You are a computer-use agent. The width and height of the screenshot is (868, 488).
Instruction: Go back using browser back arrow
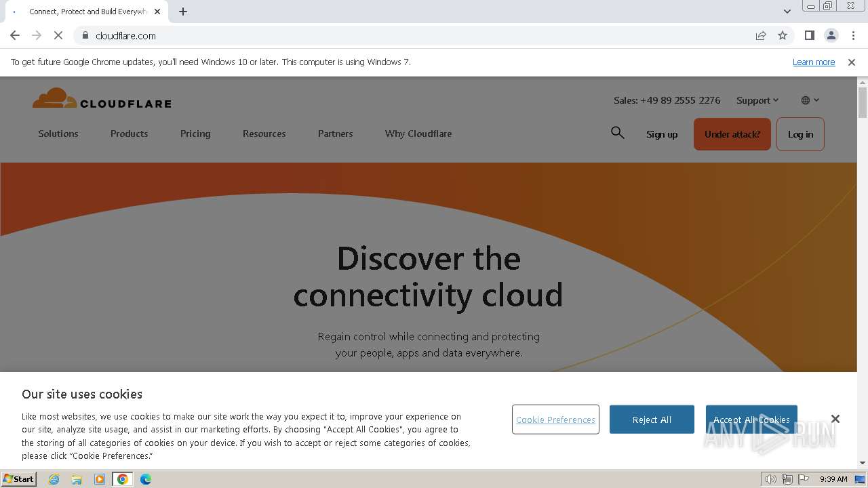pyautogui.click(x=15, y=35)
